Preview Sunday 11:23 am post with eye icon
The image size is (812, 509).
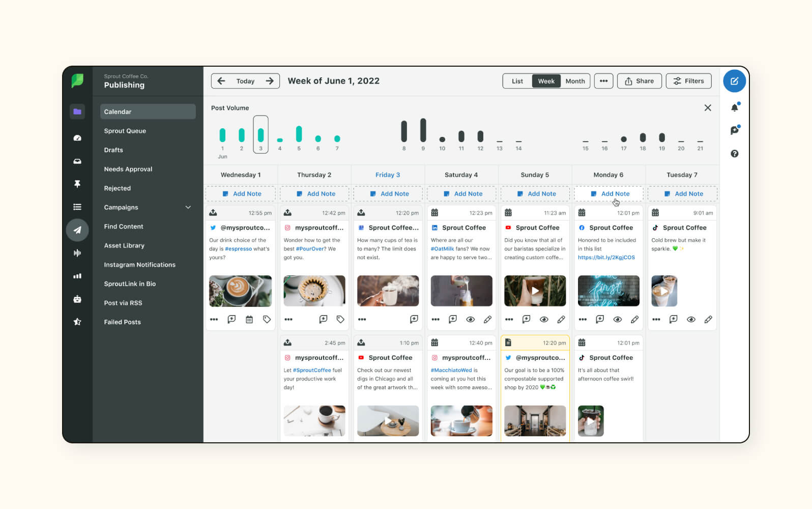pos(544,319)
